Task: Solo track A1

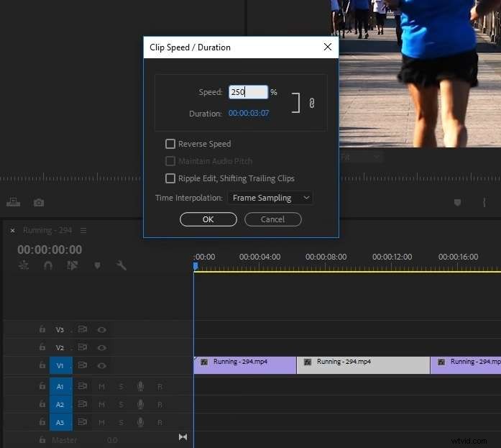Action: tap(121, 387)
